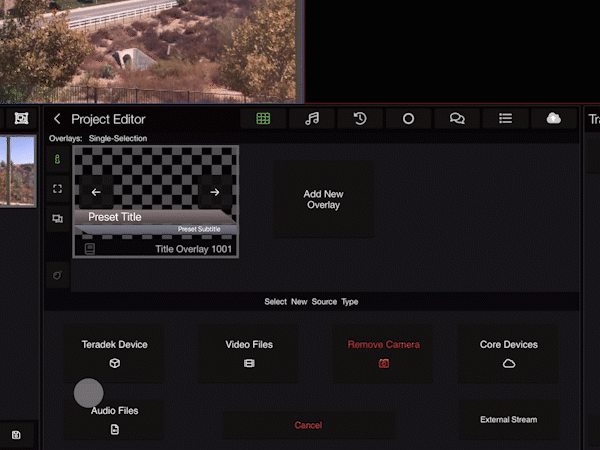Screen dimensions: 600x450
Task: Go to next overlay with right arrow
Action: pyautogui.click(x=214, y=192)
